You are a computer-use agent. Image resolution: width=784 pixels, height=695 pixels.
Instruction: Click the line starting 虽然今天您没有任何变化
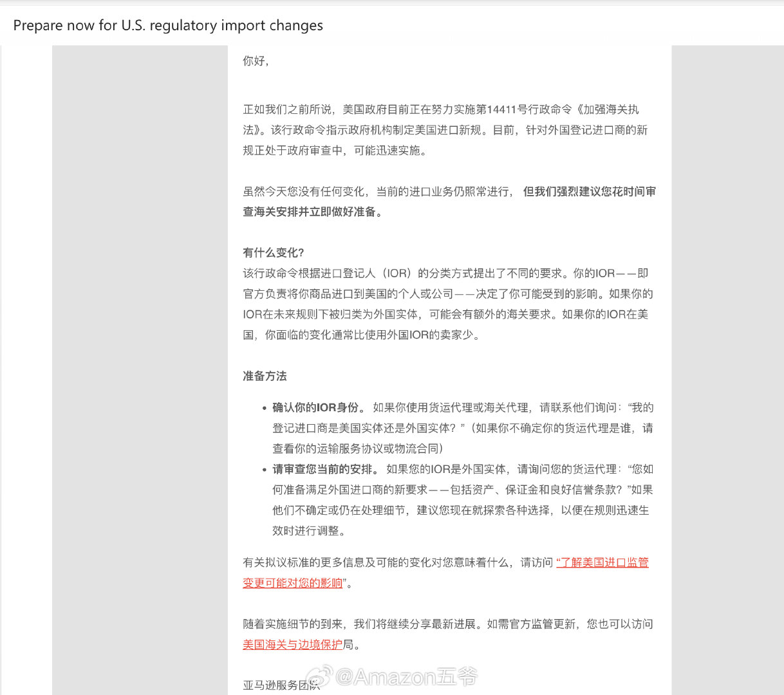pos(449,192)
